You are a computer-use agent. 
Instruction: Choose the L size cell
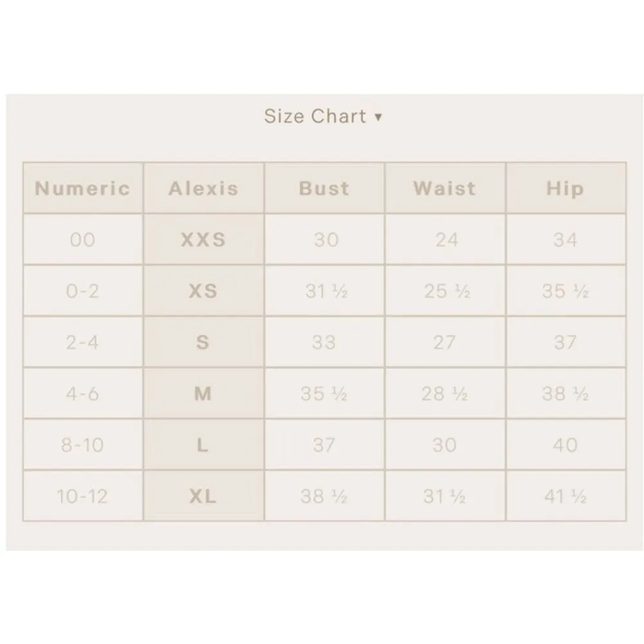click(204, 445)
